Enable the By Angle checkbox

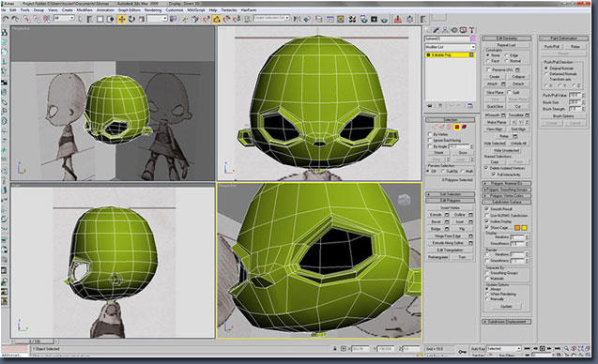coord(430,146)
